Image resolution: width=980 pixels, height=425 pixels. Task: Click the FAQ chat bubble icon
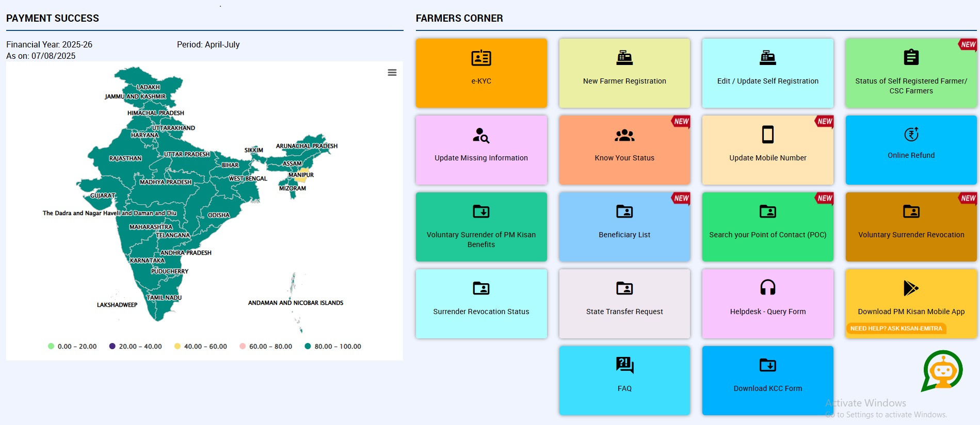click(x=624, y=365)
